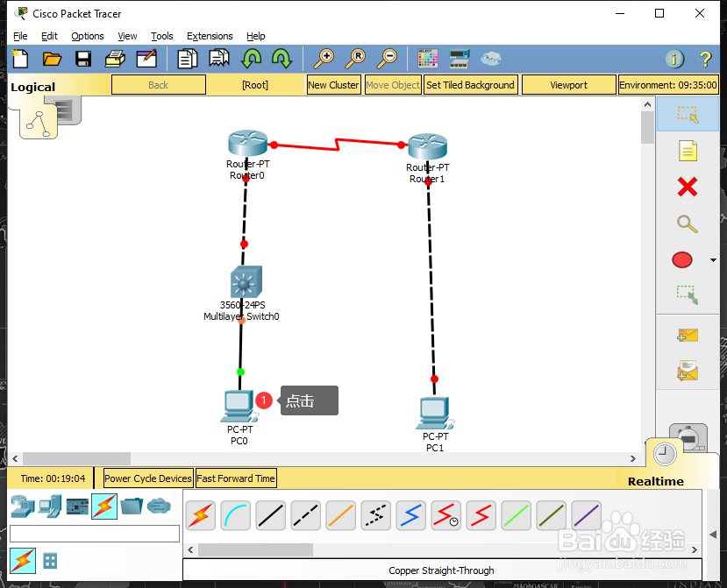Click the Copy toolbar icon
The image size is (727, 588).
click(188, 59)
